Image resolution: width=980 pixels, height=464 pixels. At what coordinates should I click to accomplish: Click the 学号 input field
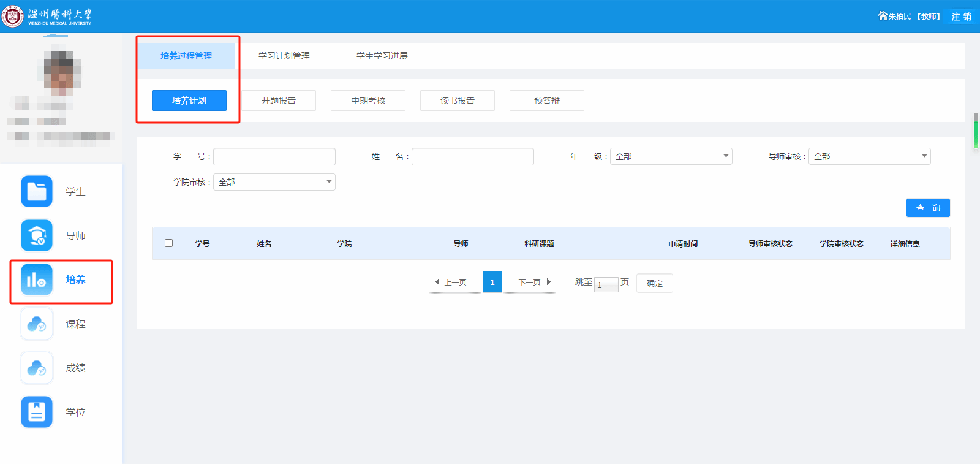point(274,156)
